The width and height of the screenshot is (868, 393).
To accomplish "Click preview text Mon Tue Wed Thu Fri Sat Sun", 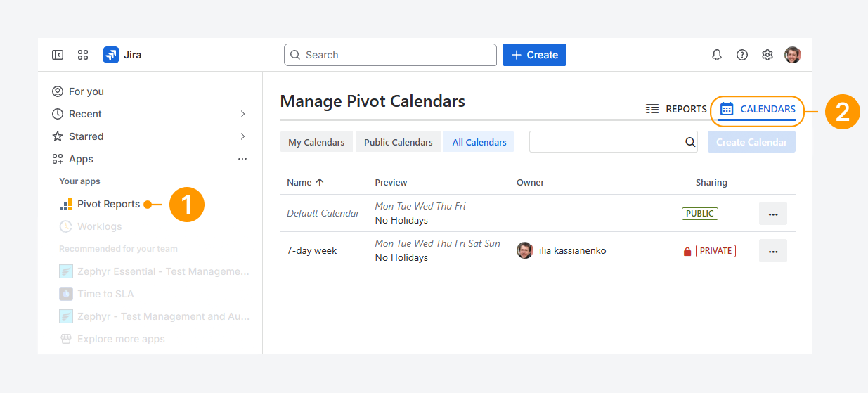I will (x=438, y=243).
